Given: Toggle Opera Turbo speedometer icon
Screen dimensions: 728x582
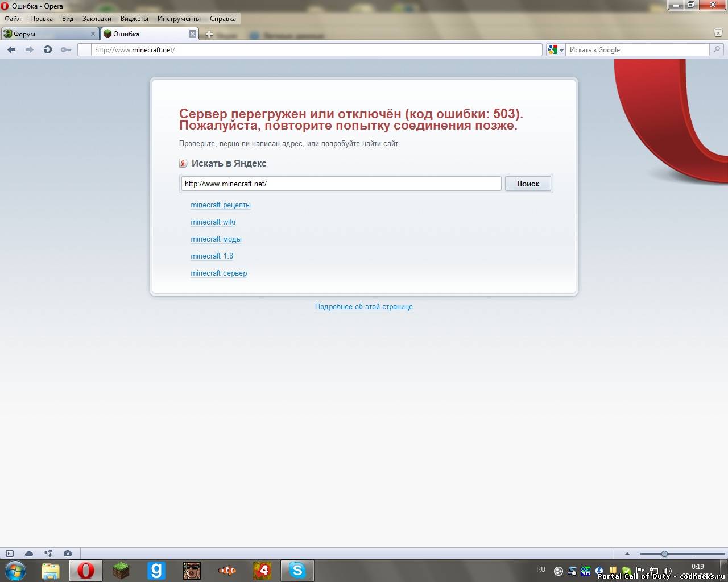Looking at the screenshot, I should (x=68, y=554).
